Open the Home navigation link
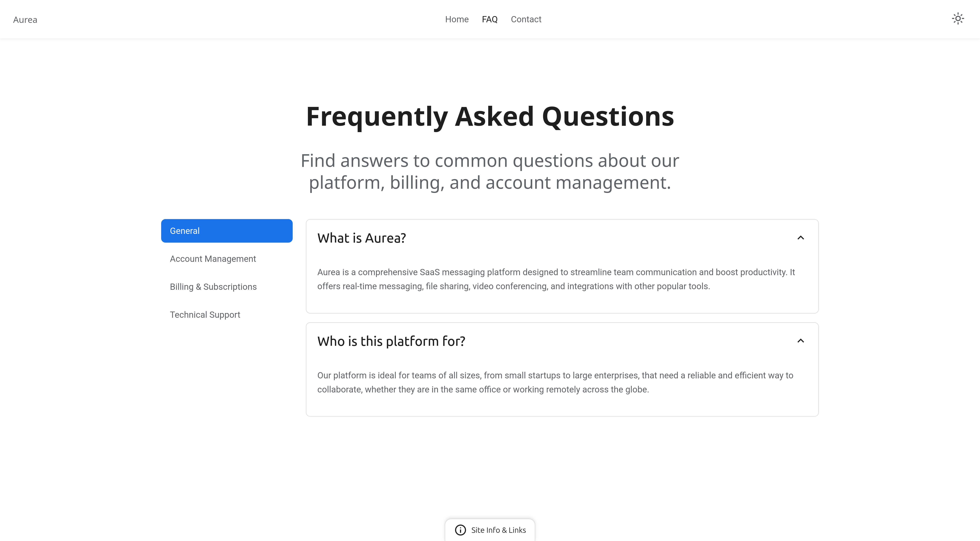 pos(457,19)
